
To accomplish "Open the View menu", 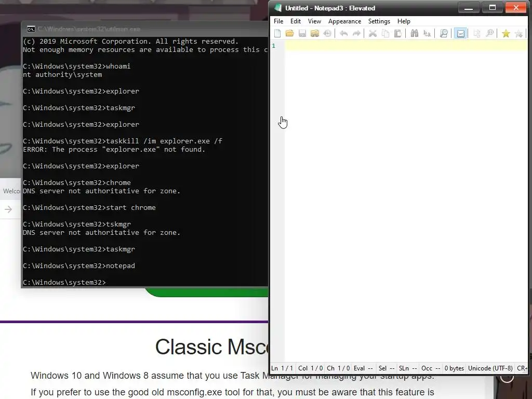I will [314, 21].
